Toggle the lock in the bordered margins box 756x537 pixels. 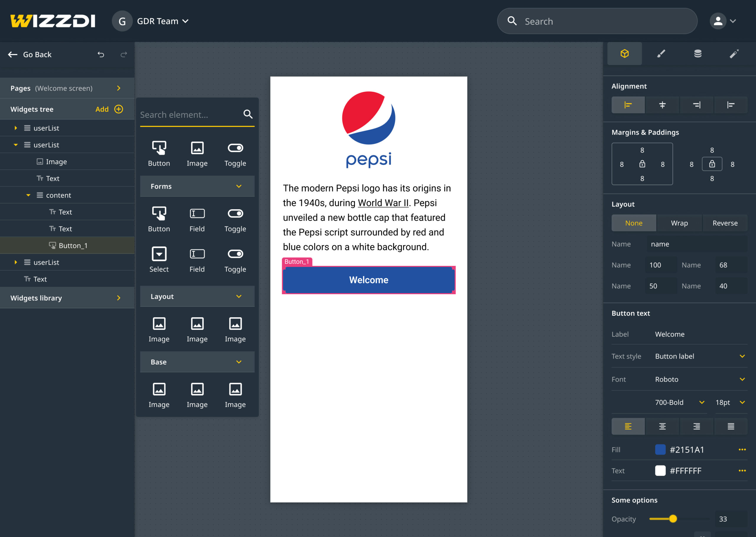point(642,164)
